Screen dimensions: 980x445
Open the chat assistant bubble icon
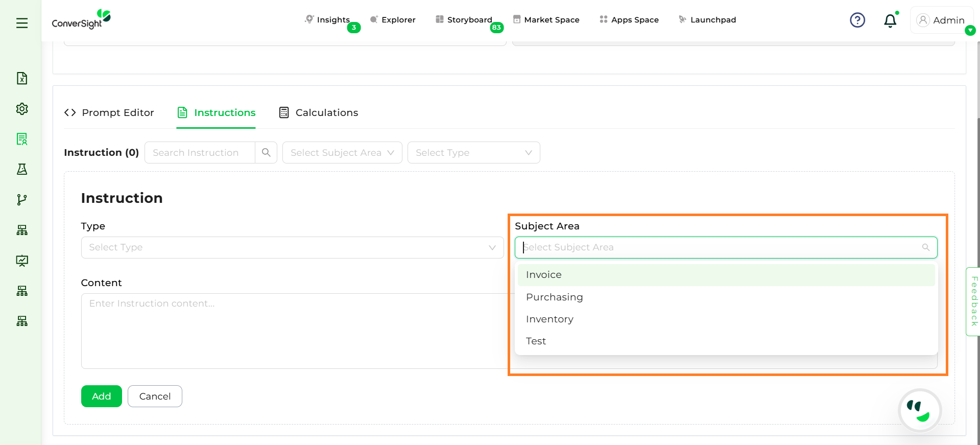point(919,411)
